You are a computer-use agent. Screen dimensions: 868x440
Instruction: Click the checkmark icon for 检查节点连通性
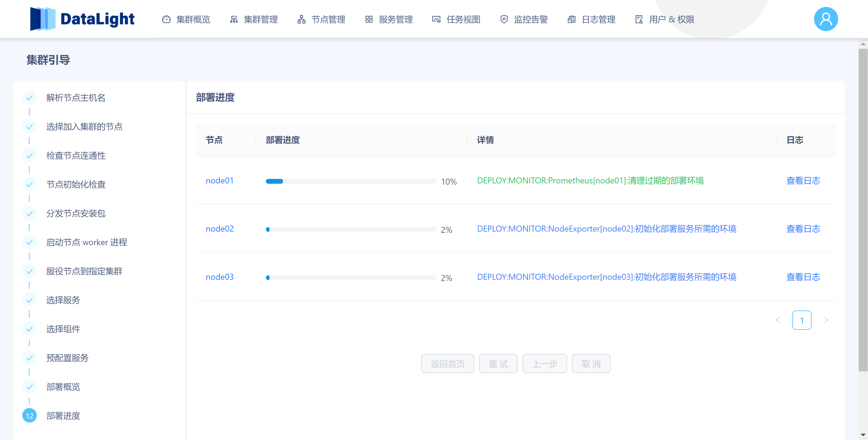click(30, 155)
